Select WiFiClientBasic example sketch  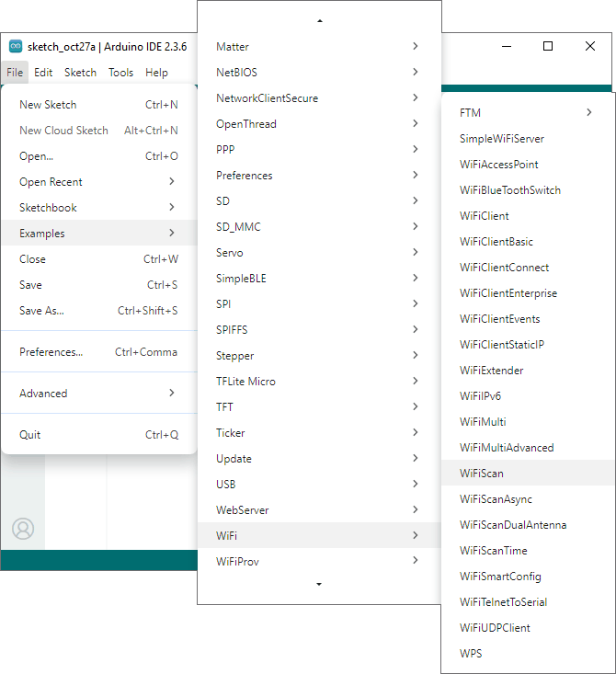496,242
